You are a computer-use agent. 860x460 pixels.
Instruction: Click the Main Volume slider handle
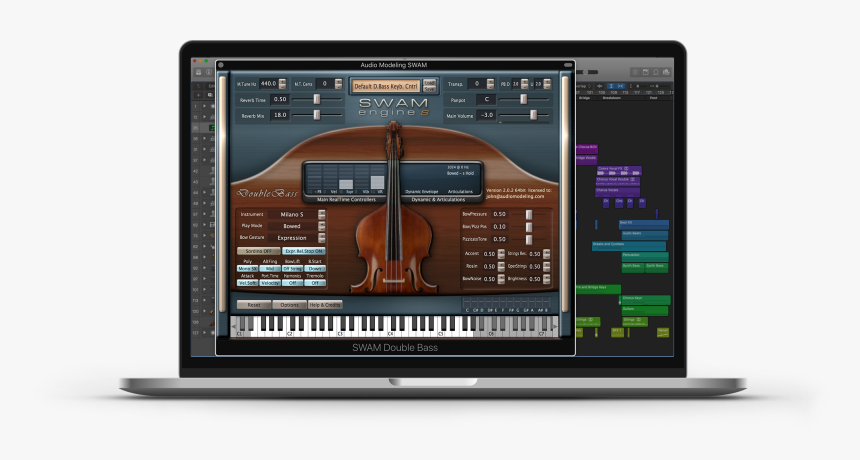tap(533, 115)
